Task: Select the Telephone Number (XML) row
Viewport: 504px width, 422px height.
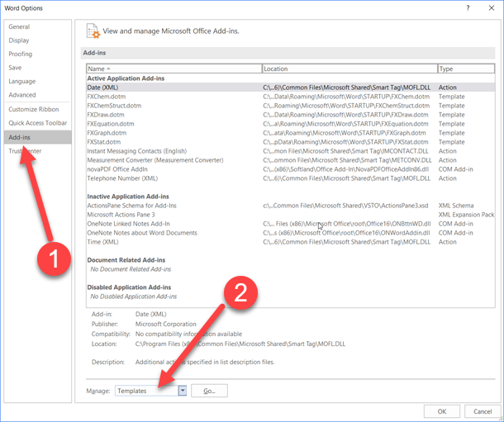Action: point(291,178)
